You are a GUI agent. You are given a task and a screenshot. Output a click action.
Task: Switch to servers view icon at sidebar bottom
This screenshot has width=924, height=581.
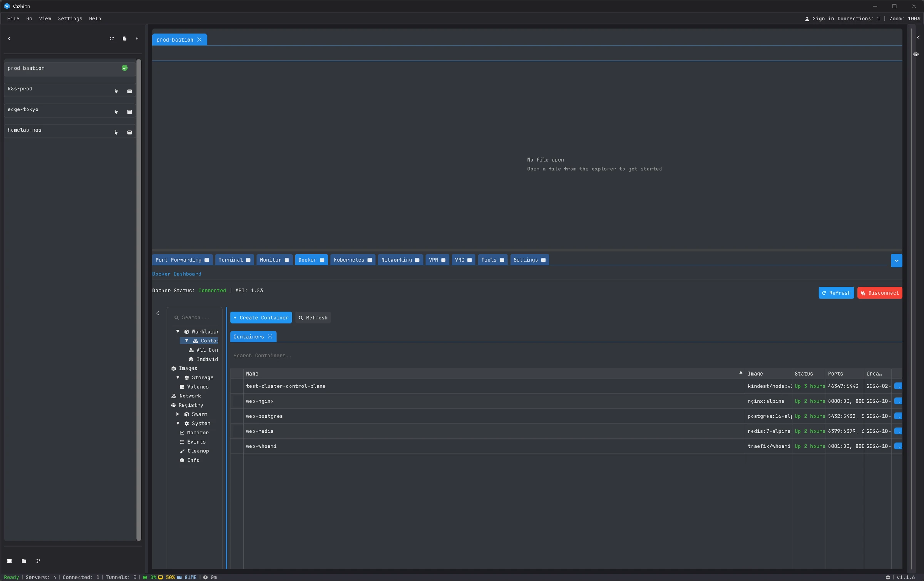[9, 561]
